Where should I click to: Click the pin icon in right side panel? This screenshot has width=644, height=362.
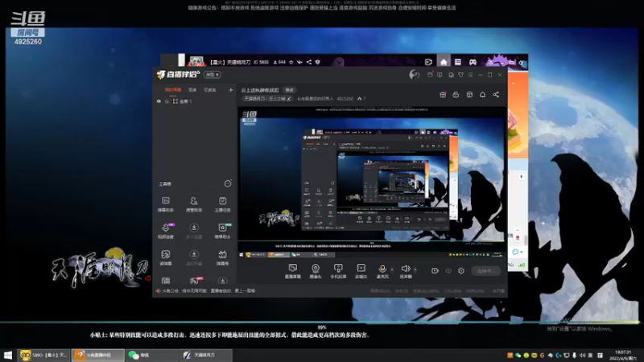pos(521,177)
